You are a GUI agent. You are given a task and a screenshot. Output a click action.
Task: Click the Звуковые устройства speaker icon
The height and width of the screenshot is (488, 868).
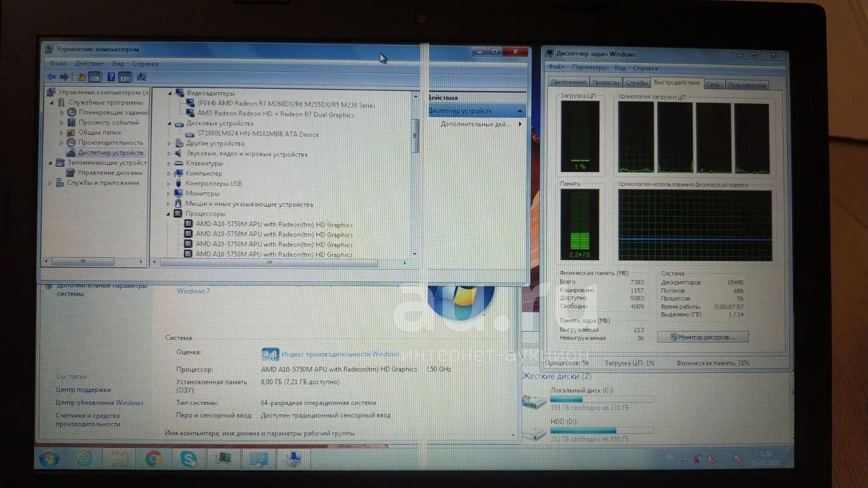(x=178, y=154)
